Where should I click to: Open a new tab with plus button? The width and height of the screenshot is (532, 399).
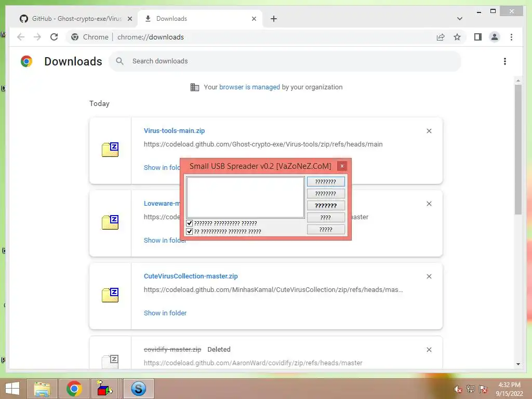coord(273,19)
